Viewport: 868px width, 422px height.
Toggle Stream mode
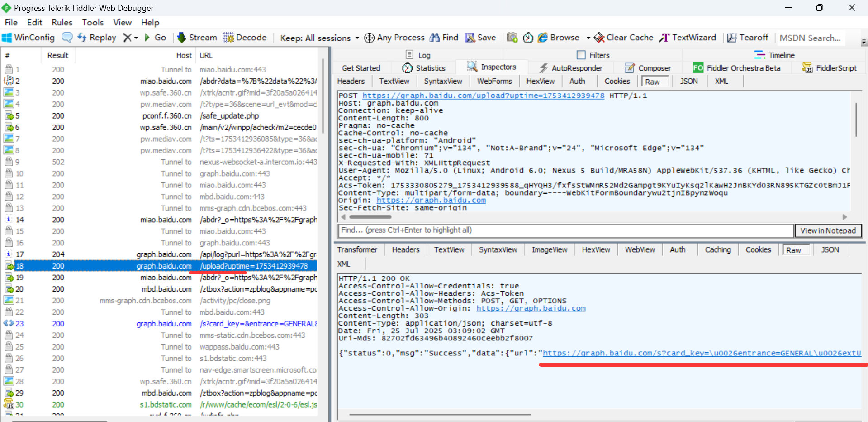tap(197, 38)
